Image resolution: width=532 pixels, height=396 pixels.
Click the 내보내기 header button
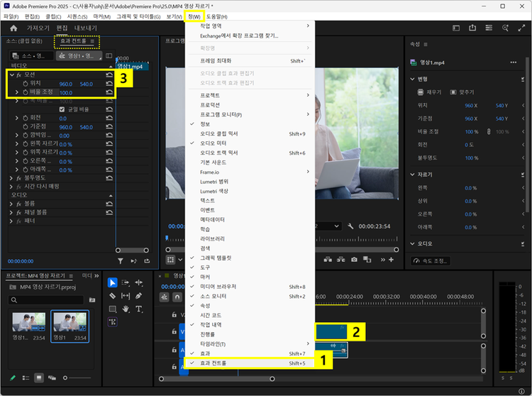point(86,28)
